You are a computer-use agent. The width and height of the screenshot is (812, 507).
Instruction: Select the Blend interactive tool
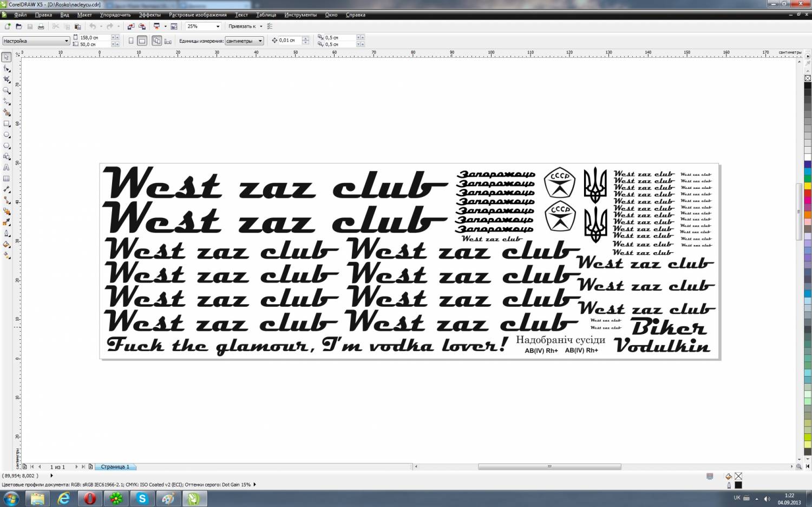pyautogui.click(x=6, y=212)
